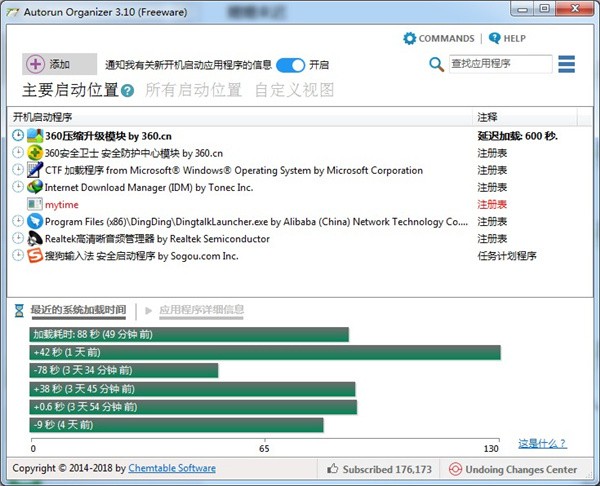Click the help question mark beside 主要启动位置
Viewport: 600px width, 486px height.
pos(127,91)
